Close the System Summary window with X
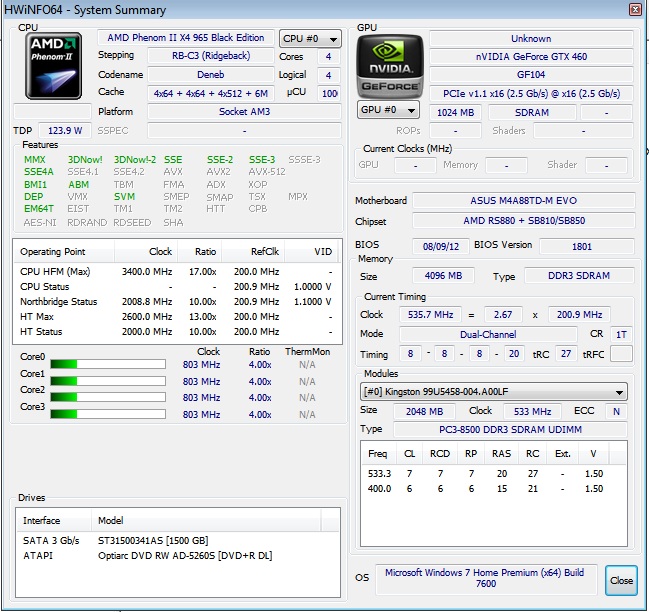This screenshot has width=649, height=612. (635, 9)
